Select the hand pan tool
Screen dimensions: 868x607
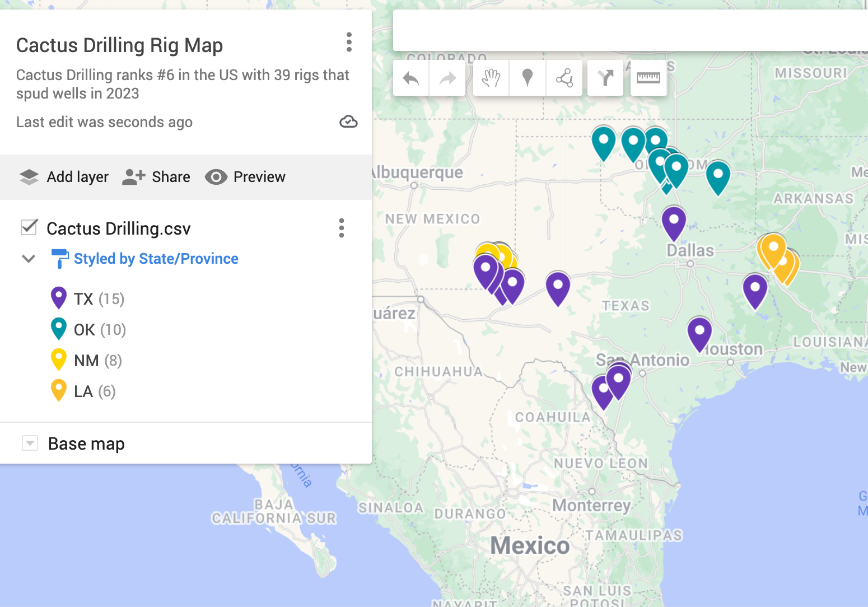coord(491,78)
